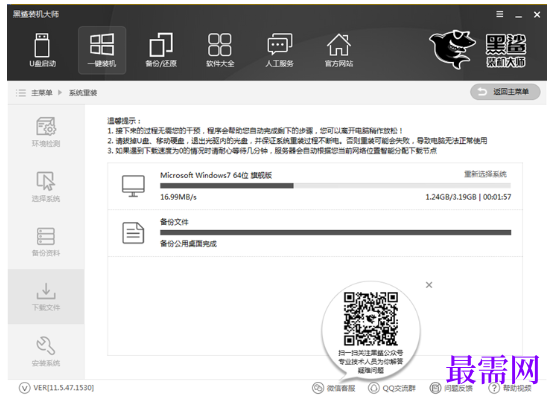Image resolution: width=558 pixels, height=401 pixels.
Task: Click the 温馨提示 heading
Action: (124, 121)
